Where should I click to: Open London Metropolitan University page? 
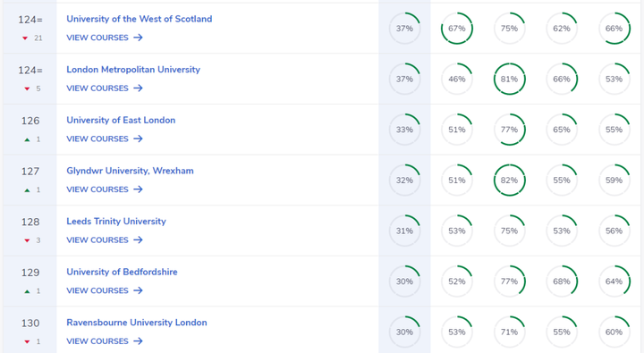(x=133, y=70)
